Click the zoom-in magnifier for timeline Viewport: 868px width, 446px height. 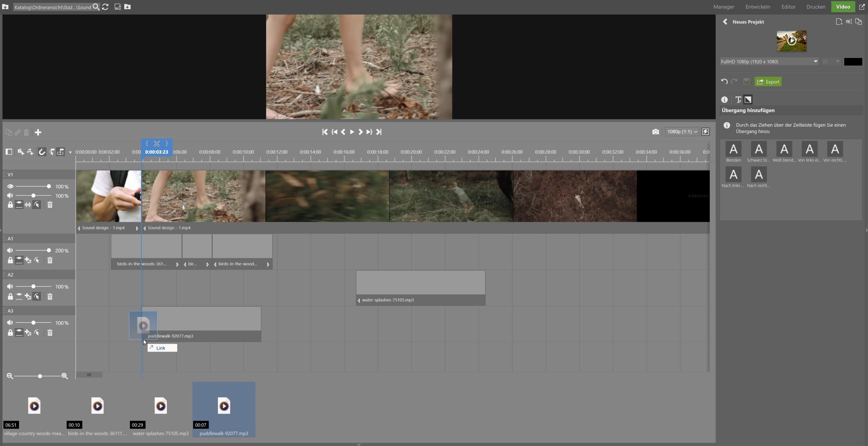coord(65,376)
